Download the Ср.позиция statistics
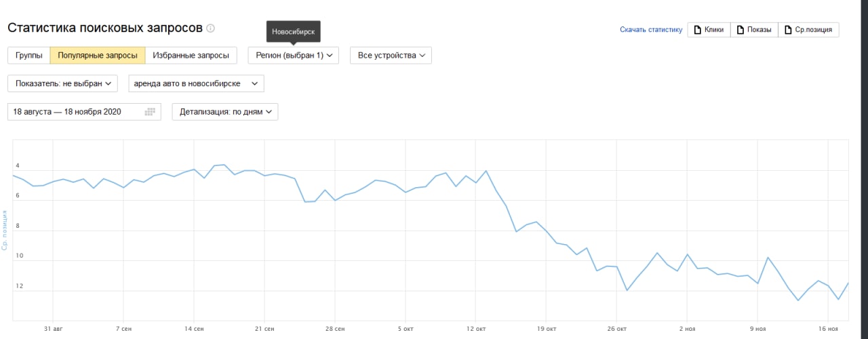Image resolution: width=868 pixels, height=339 pixels. (x=809, y=30)
